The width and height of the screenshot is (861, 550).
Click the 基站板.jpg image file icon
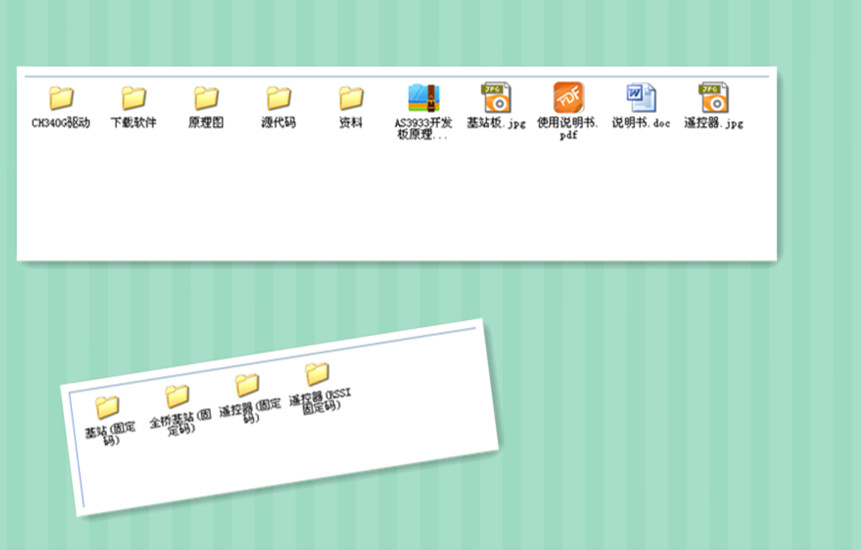coord(496,97)
